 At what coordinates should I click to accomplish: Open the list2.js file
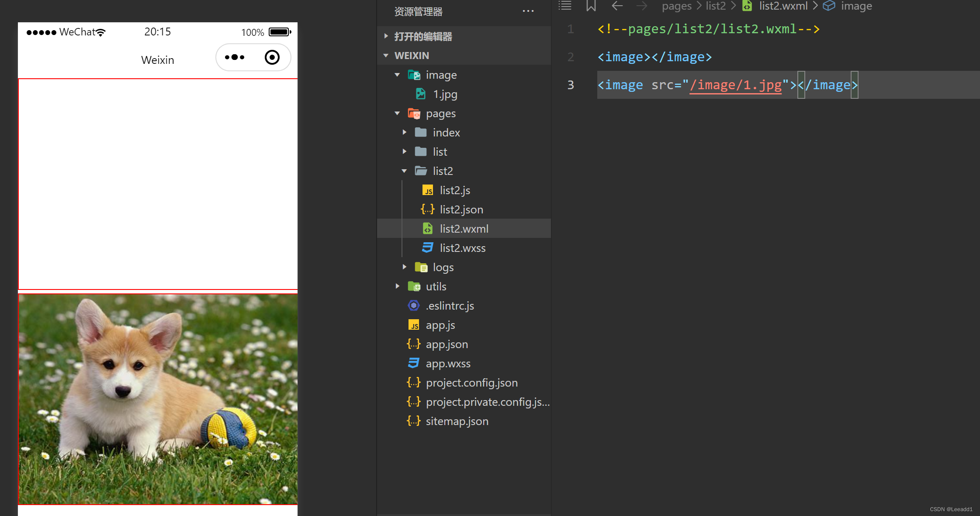454,190
